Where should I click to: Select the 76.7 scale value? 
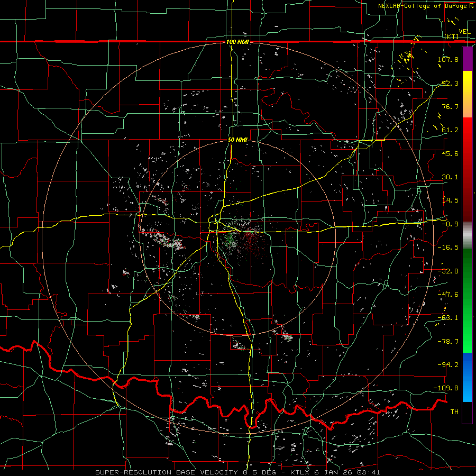pos(450,106)
